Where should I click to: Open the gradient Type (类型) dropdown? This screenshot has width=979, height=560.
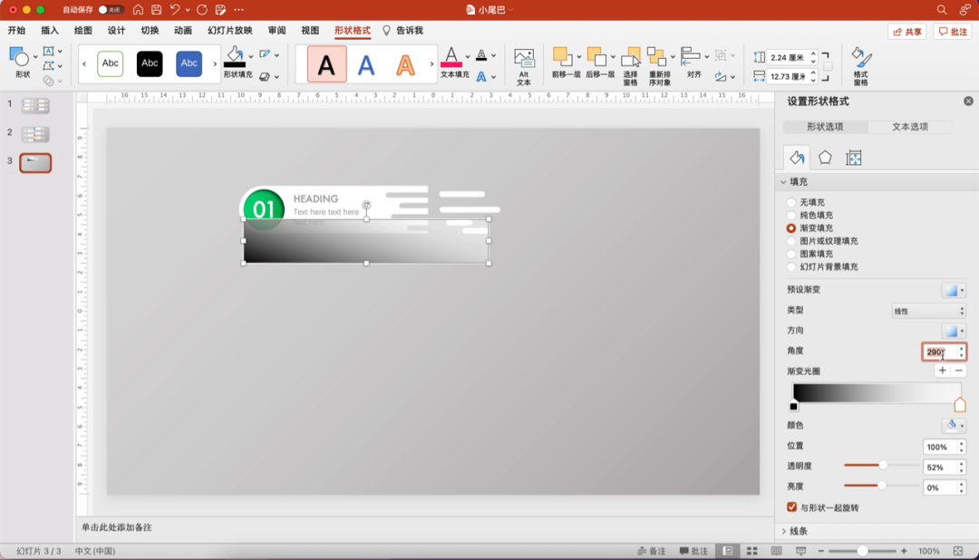point(929,311)
